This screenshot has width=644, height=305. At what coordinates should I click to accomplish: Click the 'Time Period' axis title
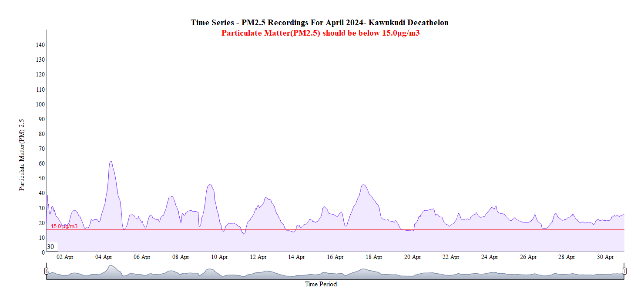pos(321,285)
